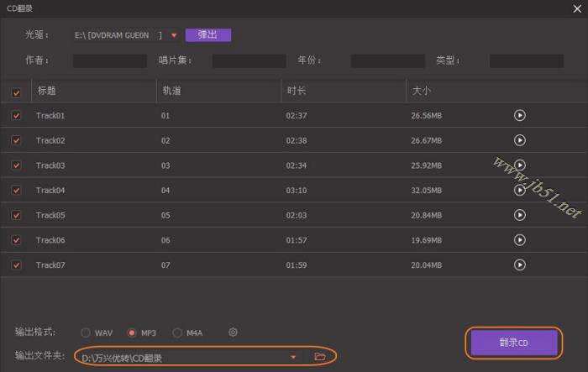Uncheck the Track01 checkbox
This screenshot has width=588, height=372.
(16, 116)
